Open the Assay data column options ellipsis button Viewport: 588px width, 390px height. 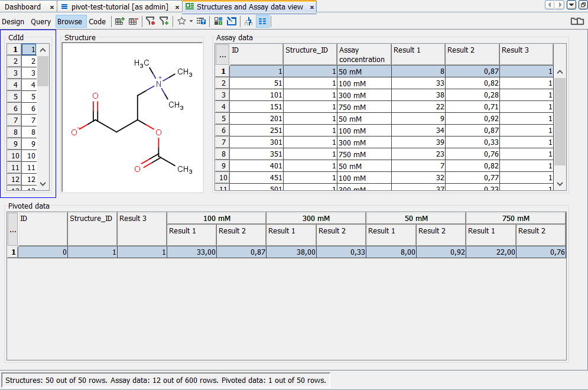tap(222, 55)
